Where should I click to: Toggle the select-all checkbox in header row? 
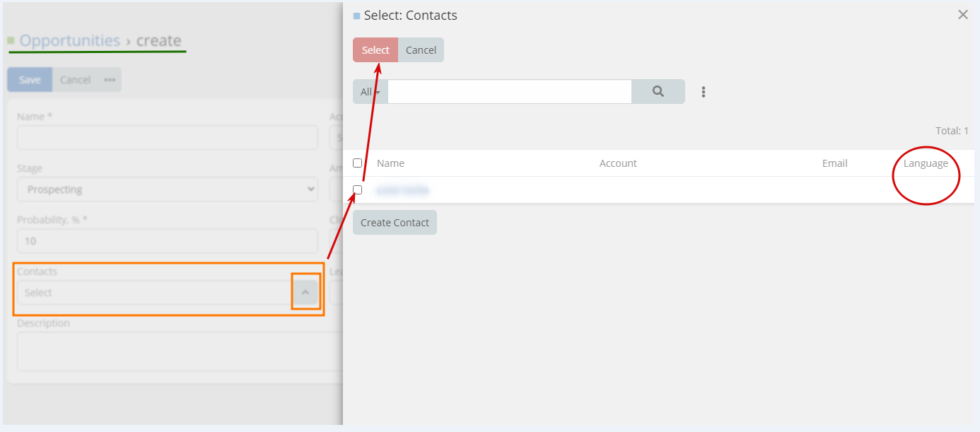pos(358,163)
